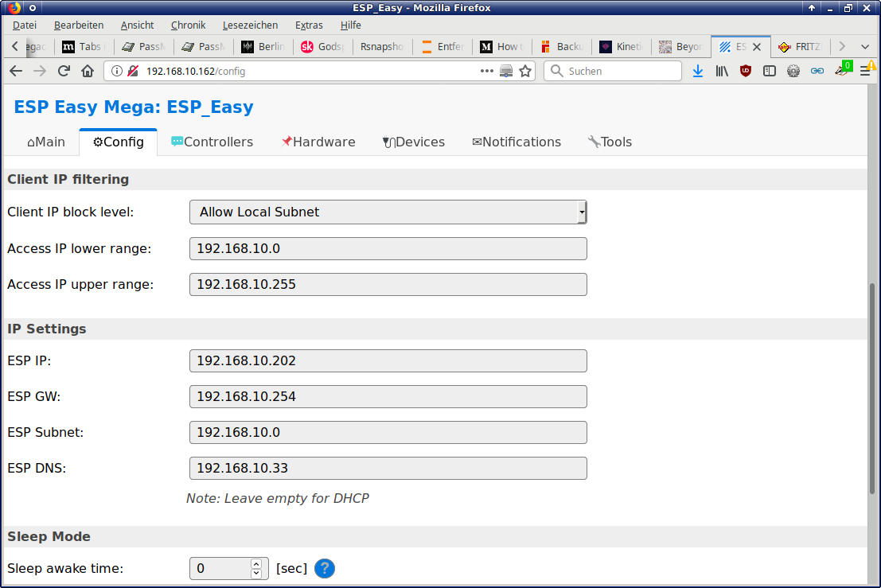
Task: Toggle the sidebar view icon
Action: 769,71
